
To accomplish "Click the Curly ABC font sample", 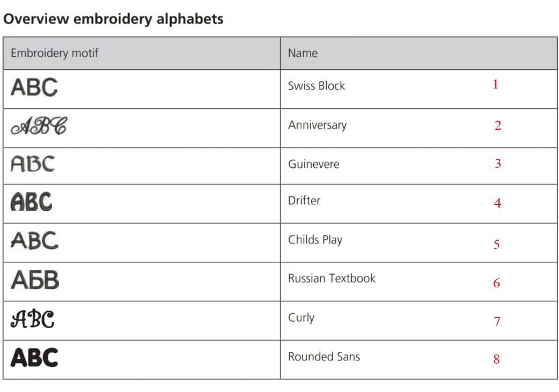I will (33, 319).
